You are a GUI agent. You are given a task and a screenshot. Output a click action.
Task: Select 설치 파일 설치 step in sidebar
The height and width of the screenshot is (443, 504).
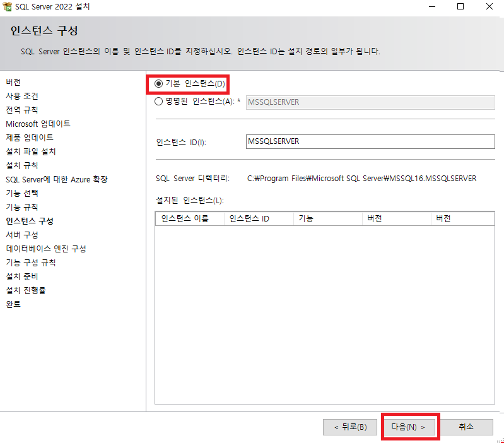[x=31, y=151]
